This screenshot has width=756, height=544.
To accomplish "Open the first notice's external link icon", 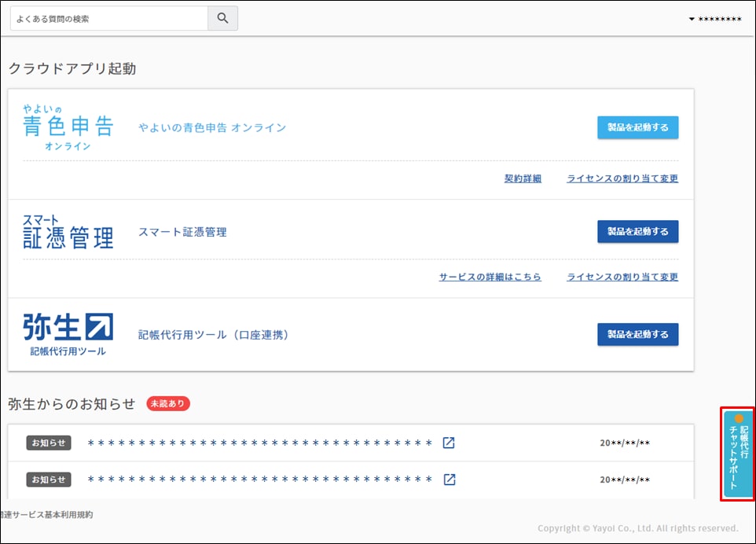I will tap(449, 443).
